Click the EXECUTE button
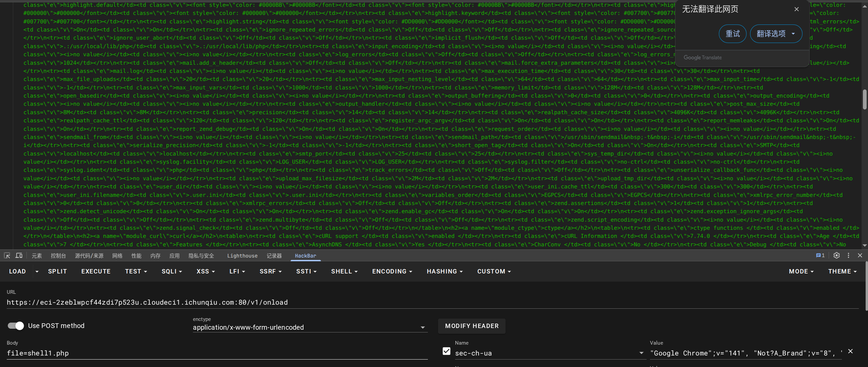Screen dimensions: 868x367 (96, 271)
